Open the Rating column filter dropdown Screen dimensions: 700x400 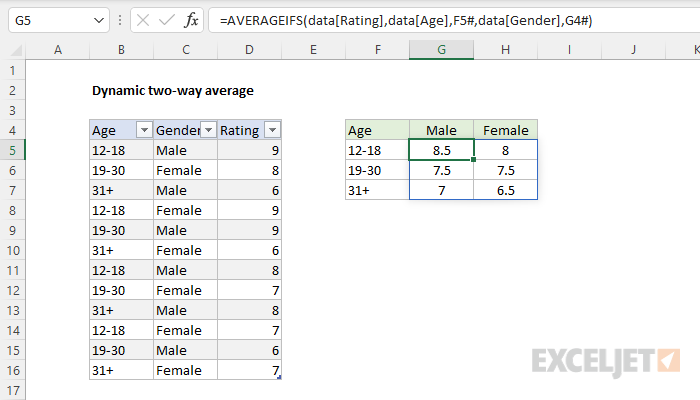[x=272, y=130]
